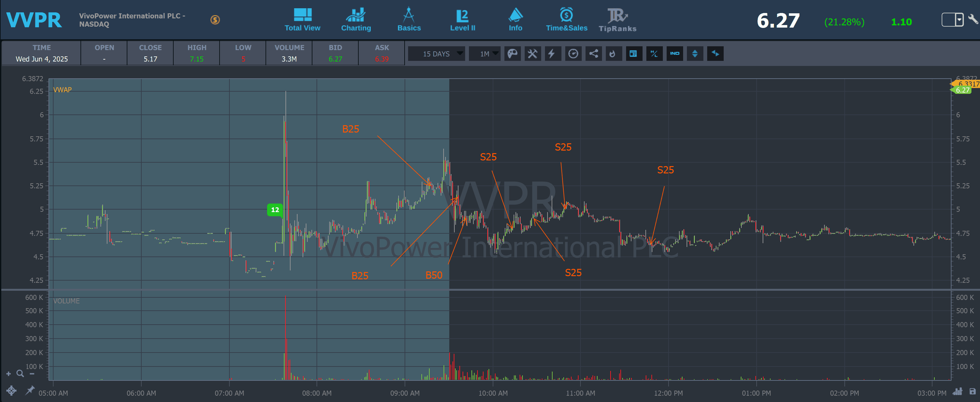Click the OPEN cell in the quote bar
Viewport: 980px width, 402px height.
tap(104, 53)
